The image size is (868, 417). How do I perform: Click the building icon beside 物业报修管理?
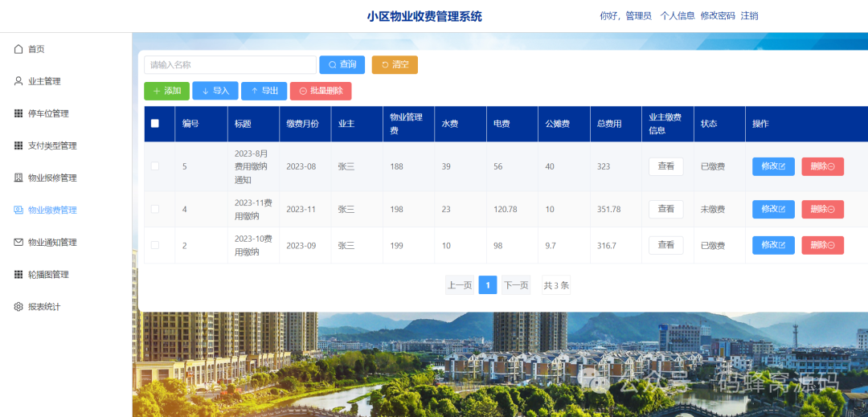[18, 178]
